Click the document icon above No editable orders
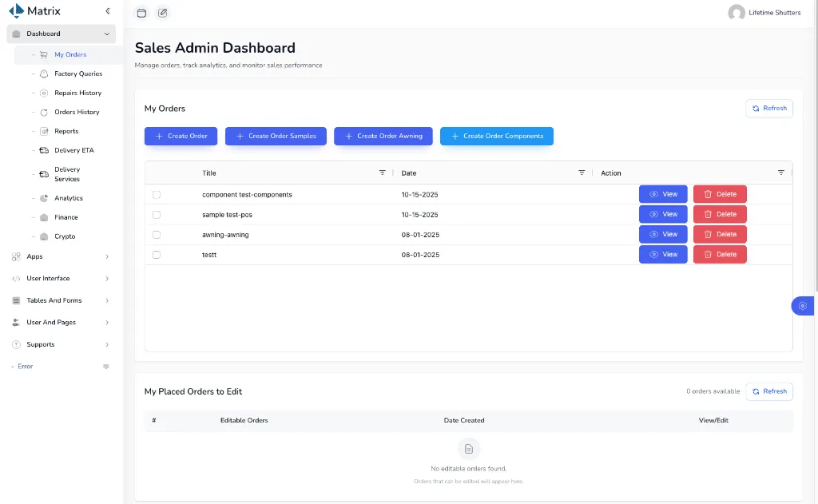Image resolution: width=818 pixels, height=504 pixels. (x=468, y=449)
